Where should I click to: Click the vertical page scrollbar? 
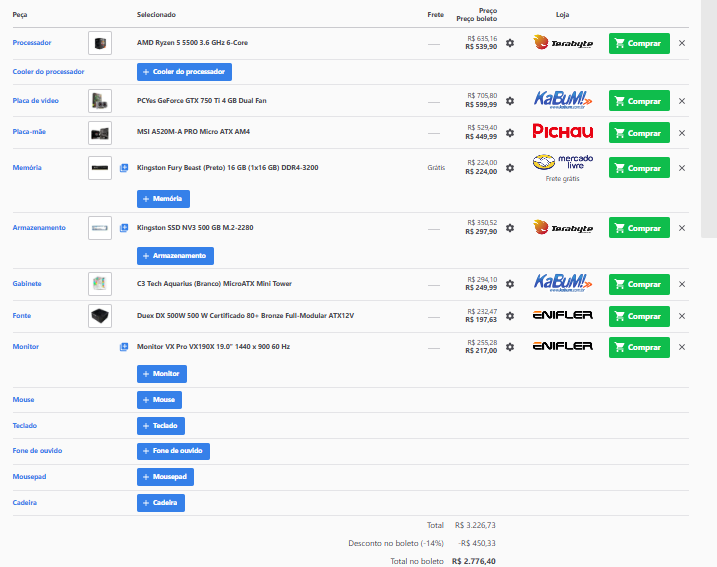709,119
